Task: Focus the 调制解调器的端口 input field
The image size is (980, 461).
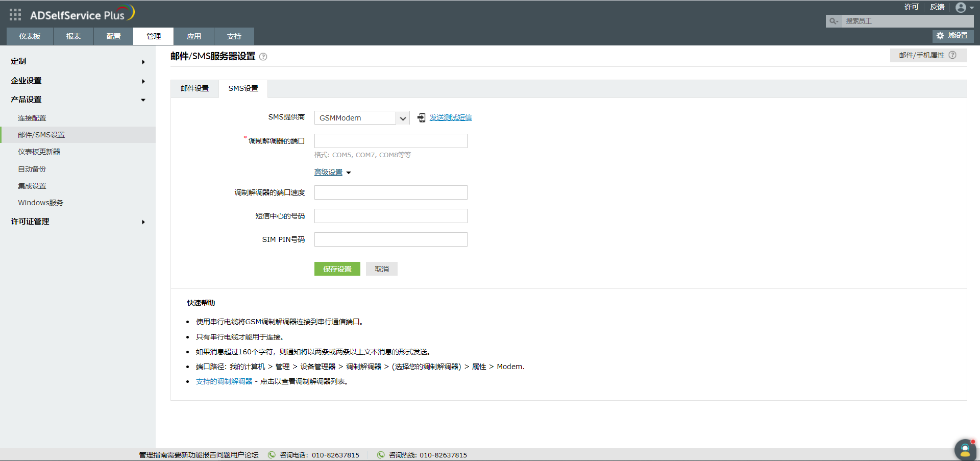Action: [391, 141]
